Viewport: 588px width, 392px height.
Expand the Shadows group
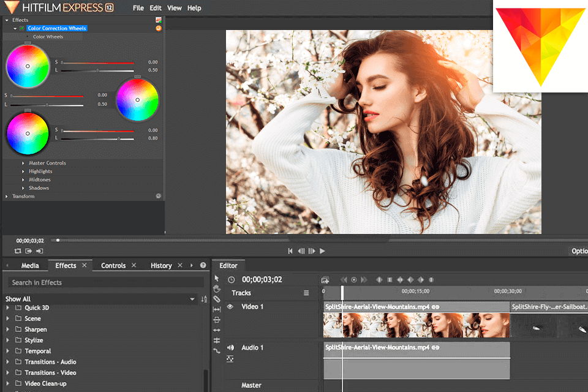pos(23,188)
